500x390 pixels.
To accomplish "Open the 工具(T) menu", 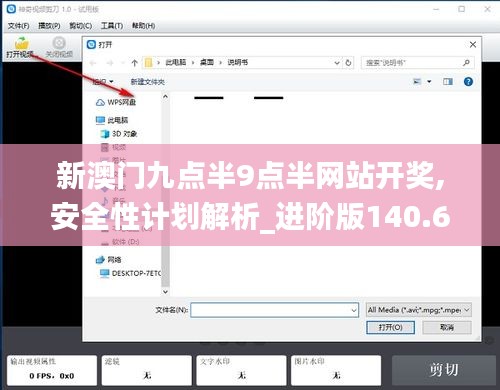I will coord(112,26).
